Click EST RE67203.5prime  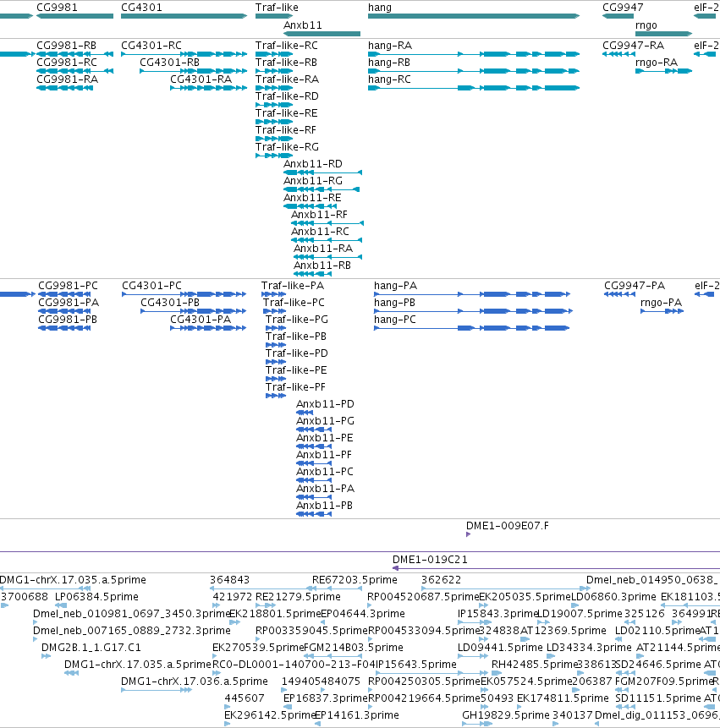tap(337, 588)
